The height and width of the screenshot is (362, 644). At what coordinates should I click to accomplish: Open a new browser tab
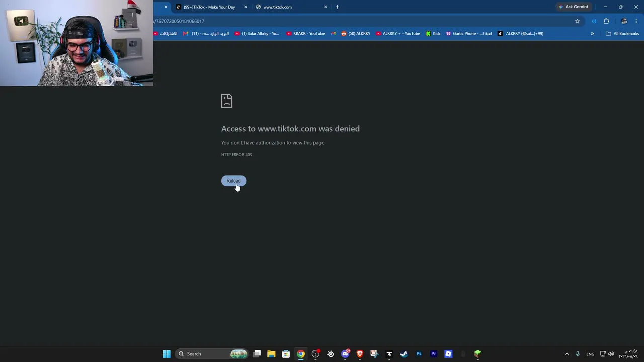(337, 7)
